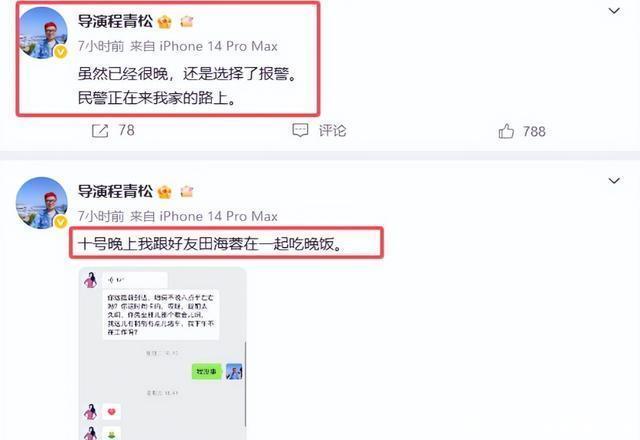Click the badge icon beside second post's crown
The width and height of the screenshot is (640, 440).
pyautogui.click(x=187, y=191)
